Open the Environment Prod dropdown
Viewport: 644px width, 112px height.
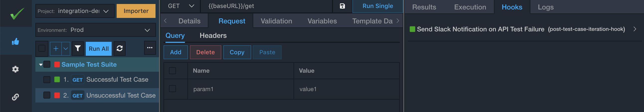coord(95,30)
